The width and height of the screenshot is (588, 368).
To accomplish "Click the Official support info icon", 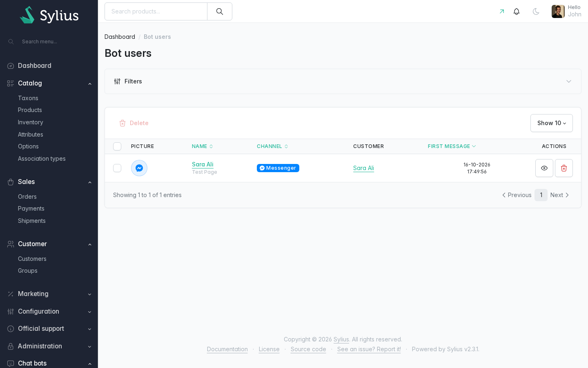I will pyautogui.click(x=11, y=329).
